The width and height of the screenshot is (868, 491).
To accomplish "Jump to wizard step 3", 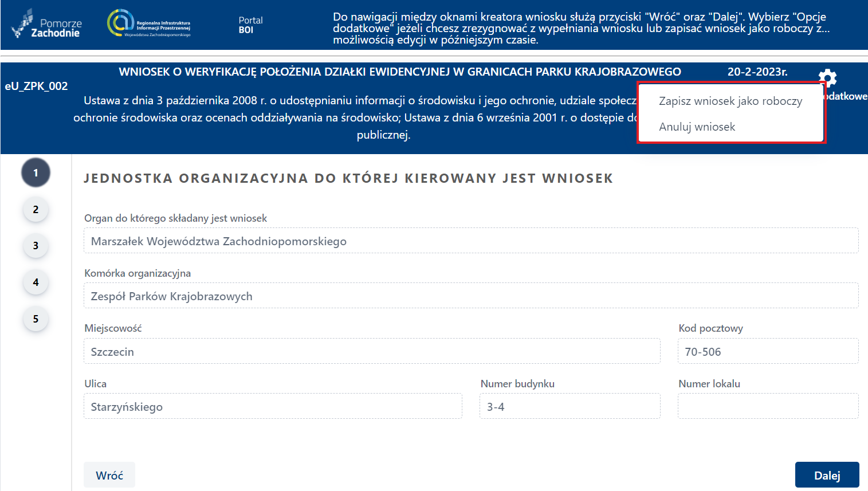I will click(36, 246).
